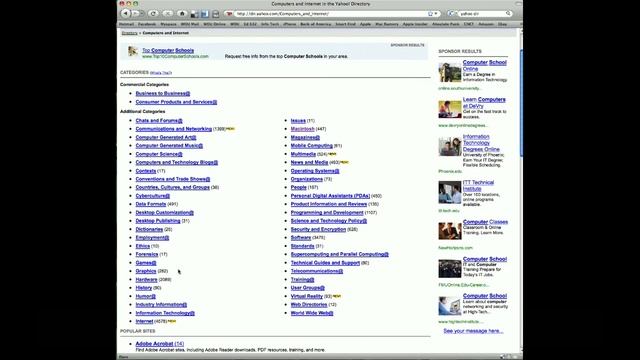Click the Top Computer Schools ad thumbnail
The image size is (640, 360).
point(133,51)
